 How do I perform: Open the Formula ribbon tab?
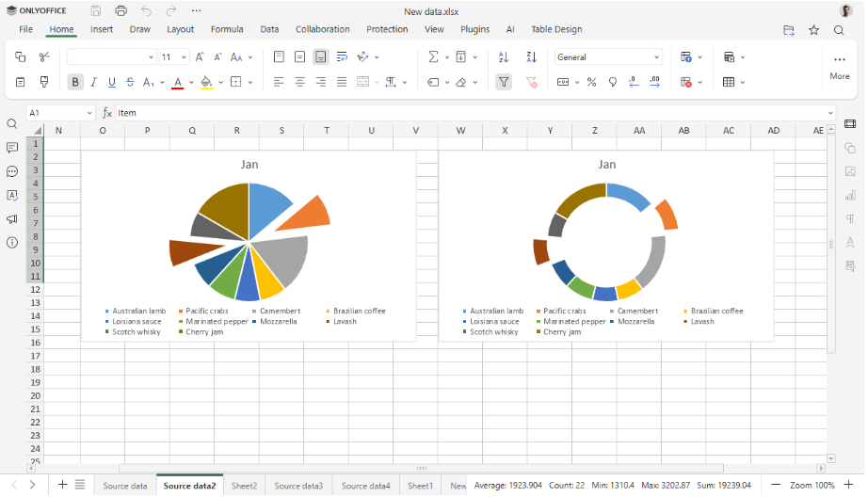point(226,29)
